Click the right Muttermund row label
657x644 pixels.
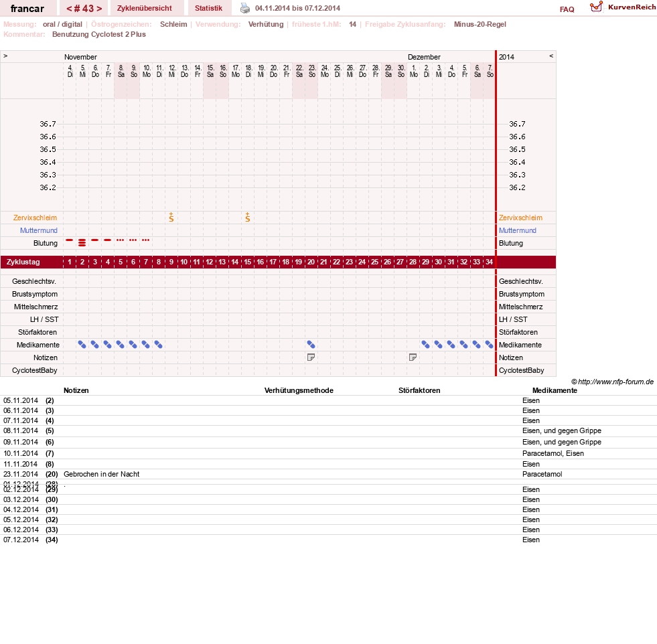click(x=518, y=230)
